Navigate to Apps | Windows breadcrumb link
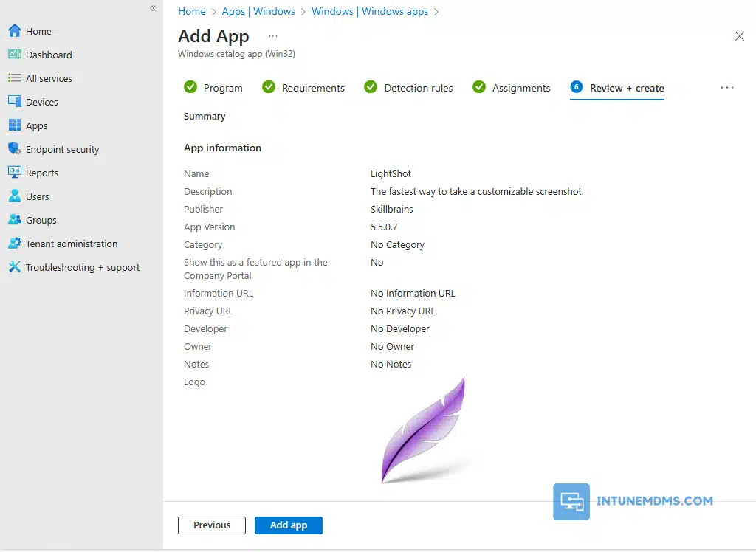The image size is (756, 552). tap(258, 11)
